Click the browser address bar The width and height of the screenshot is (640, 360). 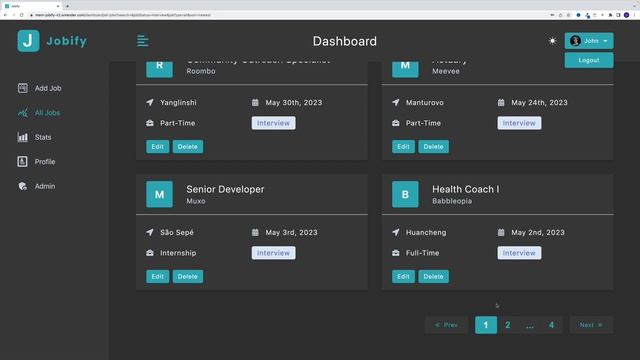[286, 15]
